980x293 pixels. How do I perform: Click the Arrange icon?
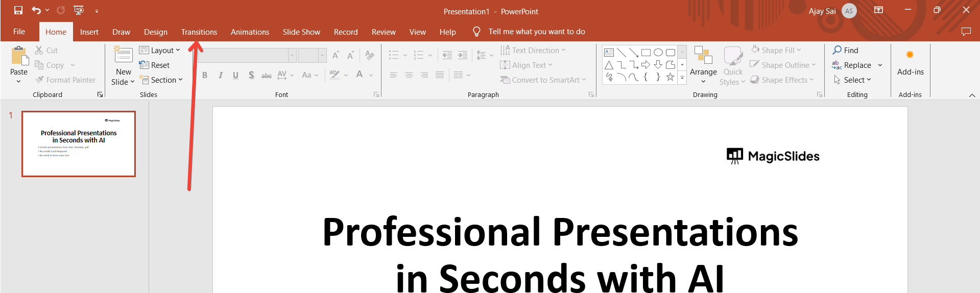tap(703, 55)
